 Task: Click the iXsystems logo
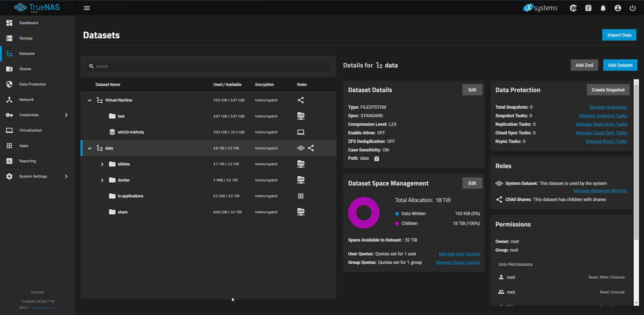pyautogui.click(x=540, y=8)
